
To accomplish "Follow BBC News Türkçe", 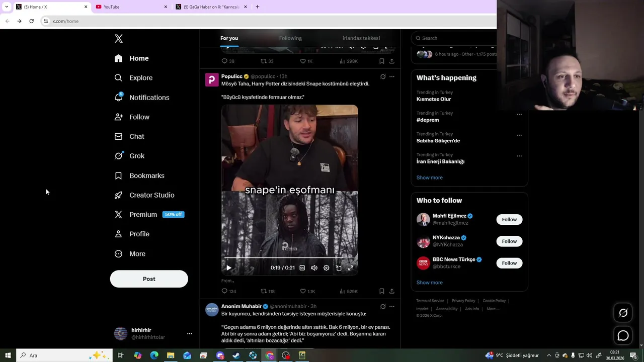I will pos(509,263).
